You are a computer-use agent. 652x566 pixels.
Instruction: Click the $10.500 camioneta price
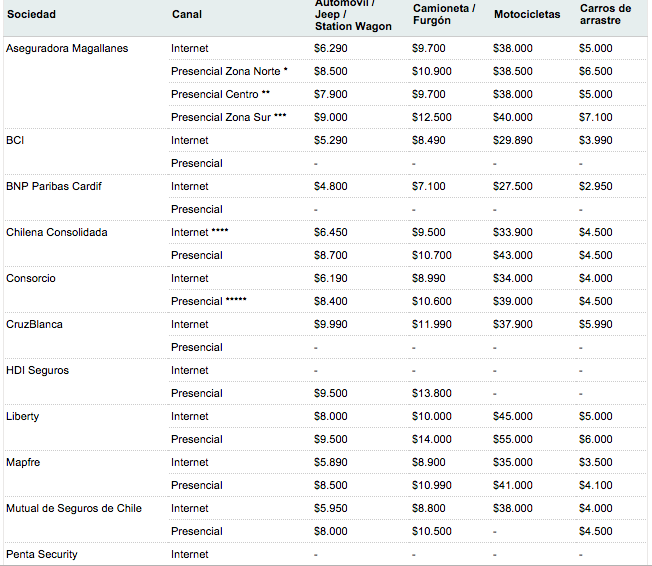pyautogui.click(x=432, y=531)
